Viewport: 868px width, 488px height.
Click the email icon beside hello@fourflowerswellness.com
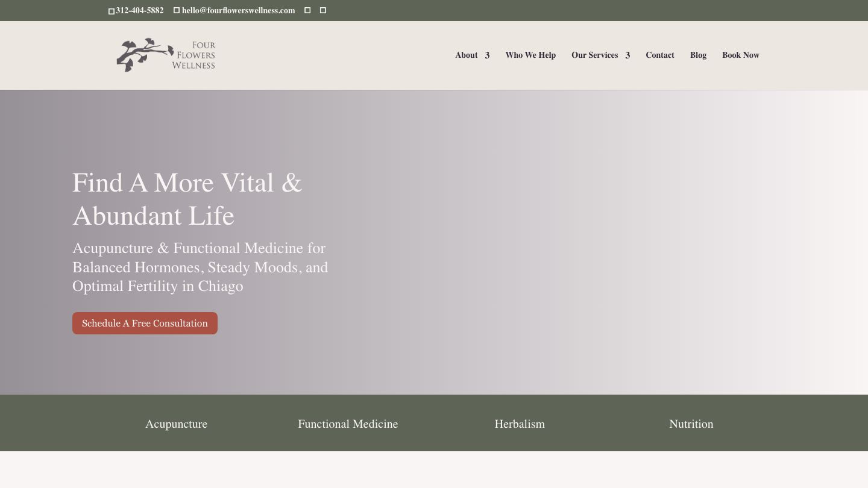pos(177,10)
